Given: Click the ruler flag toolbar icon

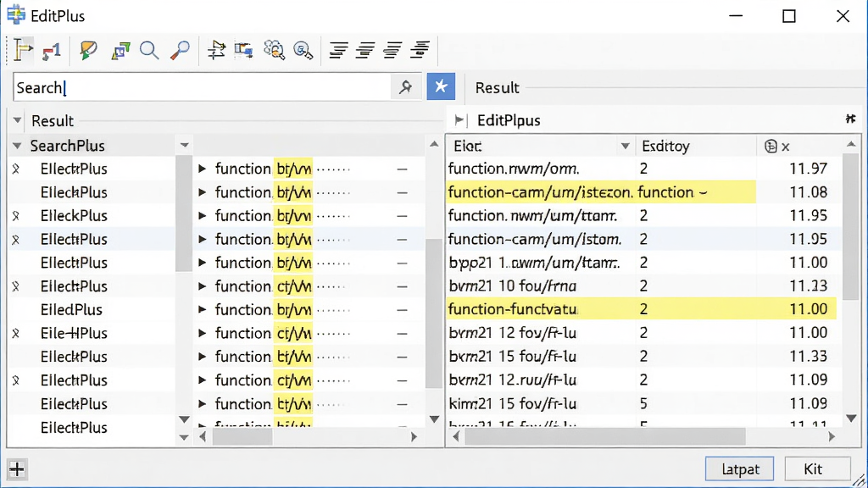Looking at the screenshot, I should pos(23,50).
